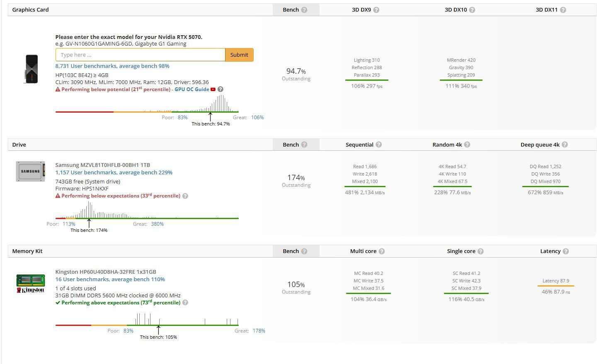Click the '672% 859 MB/s' deep queue result
This screenshot has height=364, width=599.
click(x=546, y=193)
